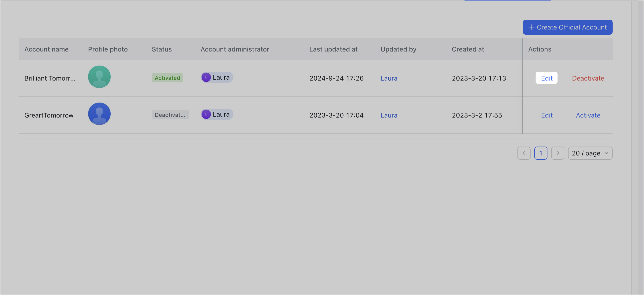The height and width of the screenshot is (295, 644).
Task: Click Laura's purple 'L' avatar in second row
Action: coord(206,114)
